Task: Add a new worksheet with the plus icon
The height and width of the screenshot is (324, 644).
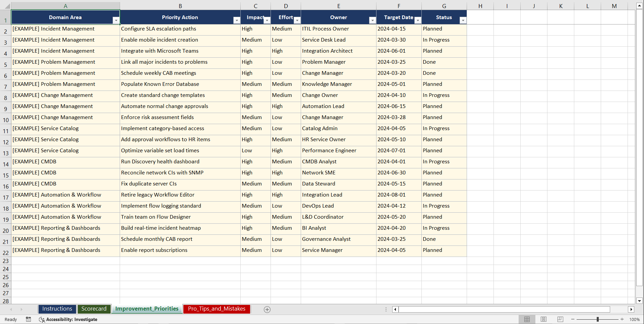Action: (267, 309)
